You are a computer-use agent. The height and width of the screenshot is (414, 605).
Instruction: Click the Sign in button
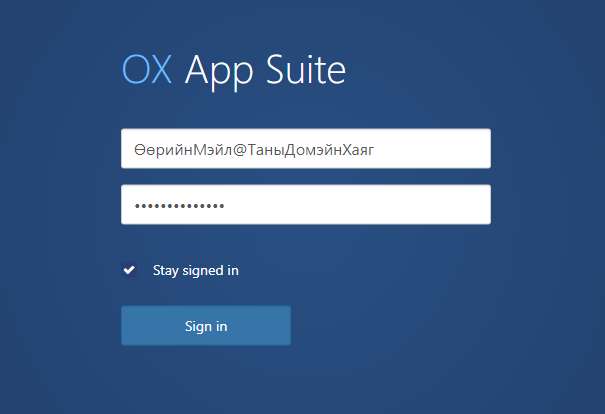click(206, 326)
